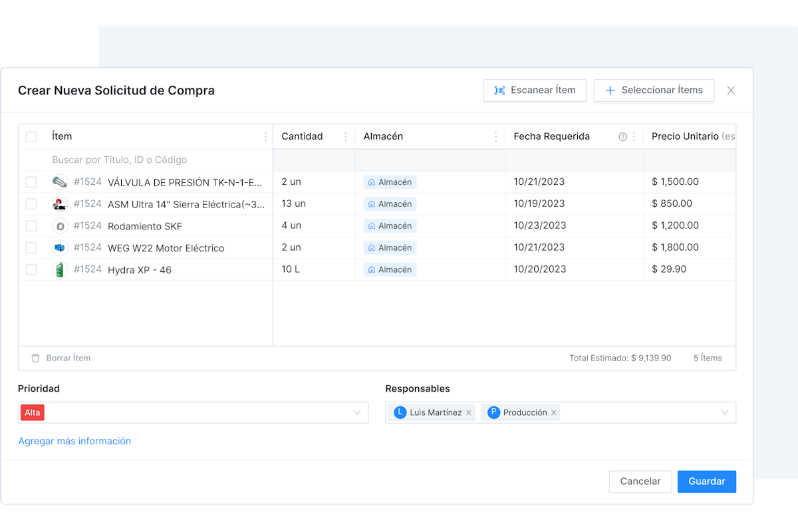Open the Fecha Requerida column options menu
The image size is (798, 532).
634,137
